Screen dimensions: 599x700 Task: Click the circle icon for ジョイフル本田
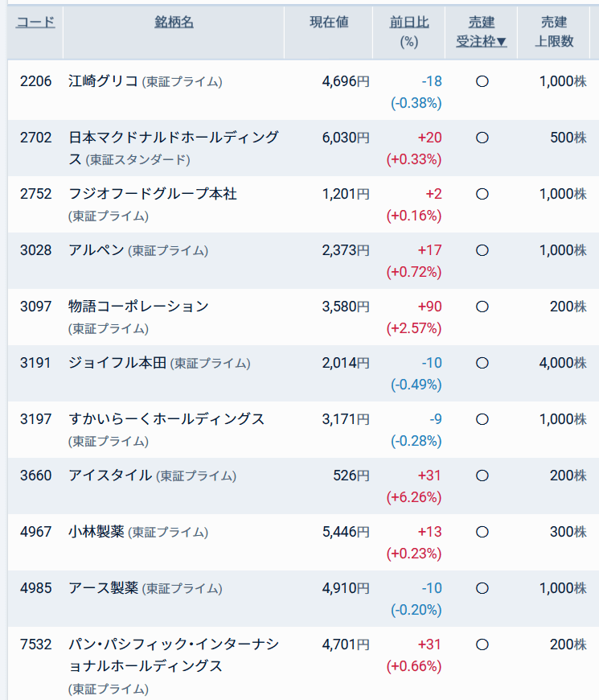482,363
